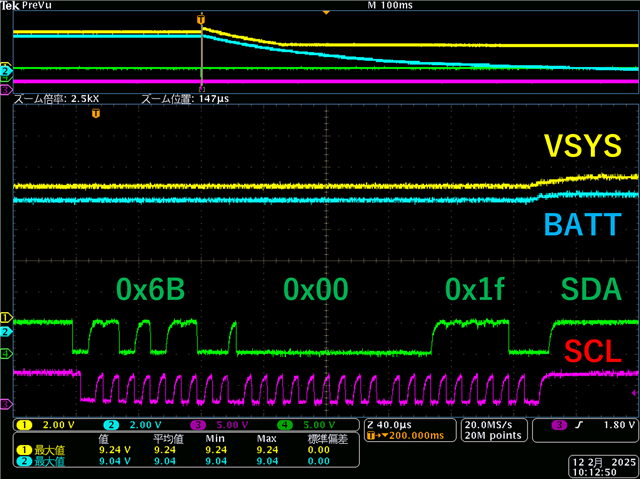Viewport: 640px width, 479px height.
Task: Click the orange T marker in the zoomed view
Action: tap(96, 113)
